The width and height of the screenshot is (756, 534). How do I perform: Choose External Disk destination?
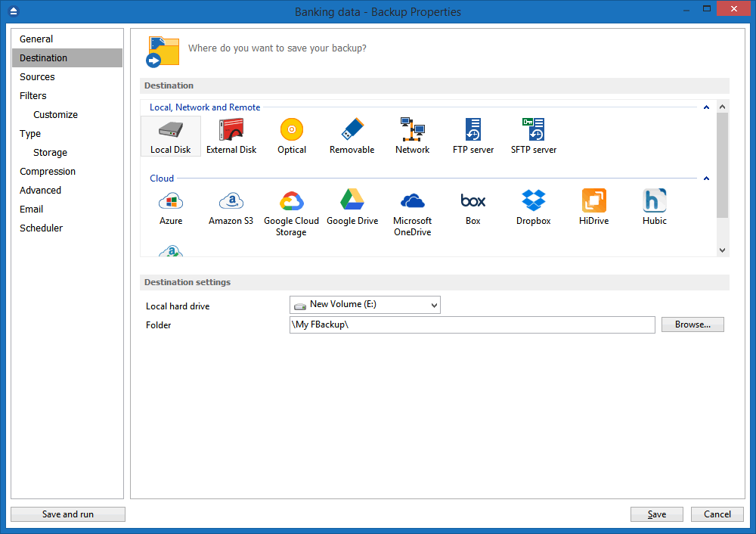231,136
